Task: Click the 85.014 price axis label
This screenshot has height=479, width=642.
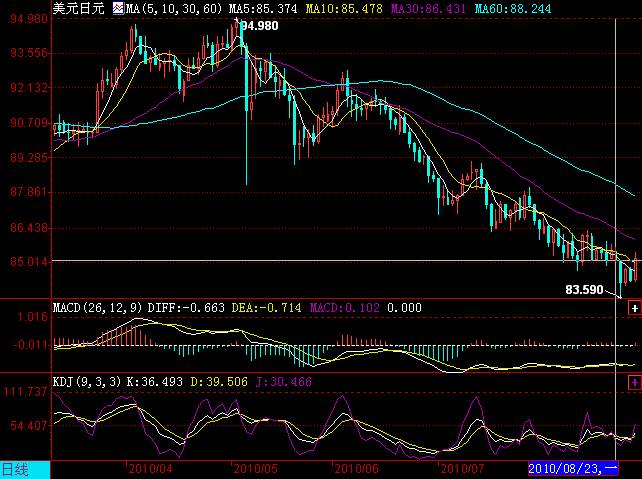Action: click(29, 261)
